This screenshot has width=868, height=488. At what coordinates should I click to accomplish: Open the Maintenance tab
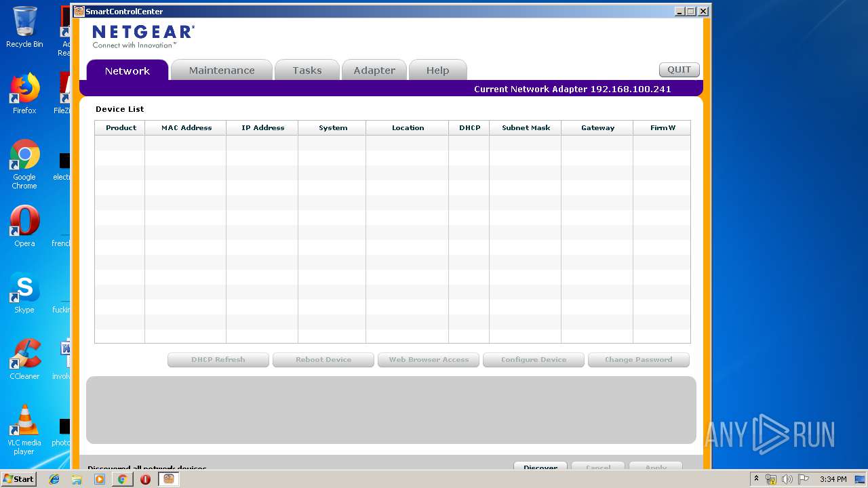pyautogui.click(x=222, y=70)
